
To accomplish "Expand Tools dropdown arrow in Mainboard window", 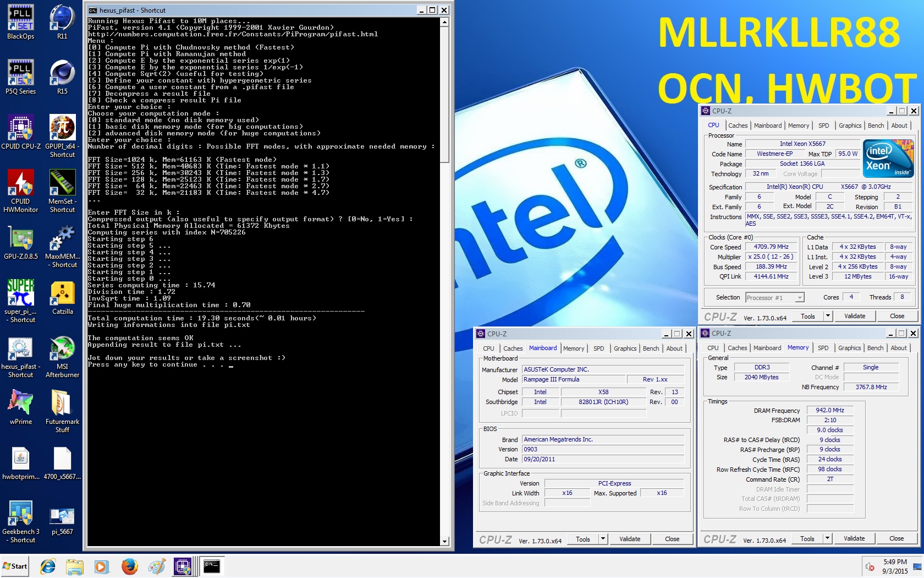I will [603, 539].
